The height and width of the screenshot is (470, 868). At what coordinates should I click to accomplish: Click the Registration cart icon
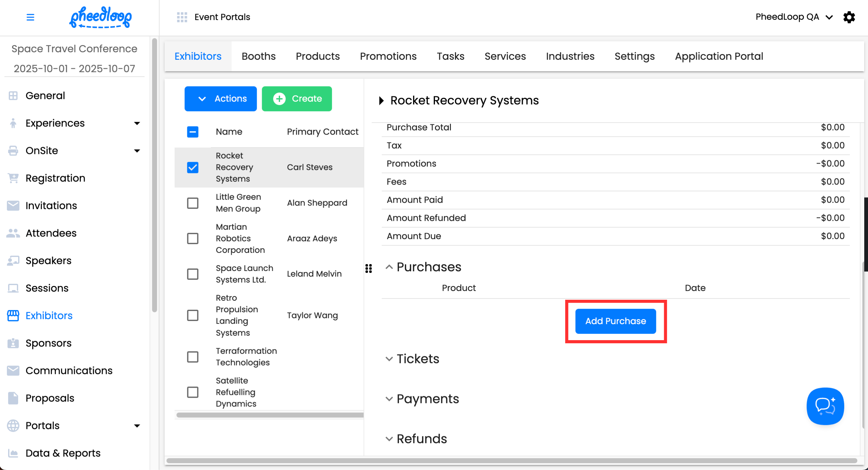pyautogui.click(x=13, y=178)
